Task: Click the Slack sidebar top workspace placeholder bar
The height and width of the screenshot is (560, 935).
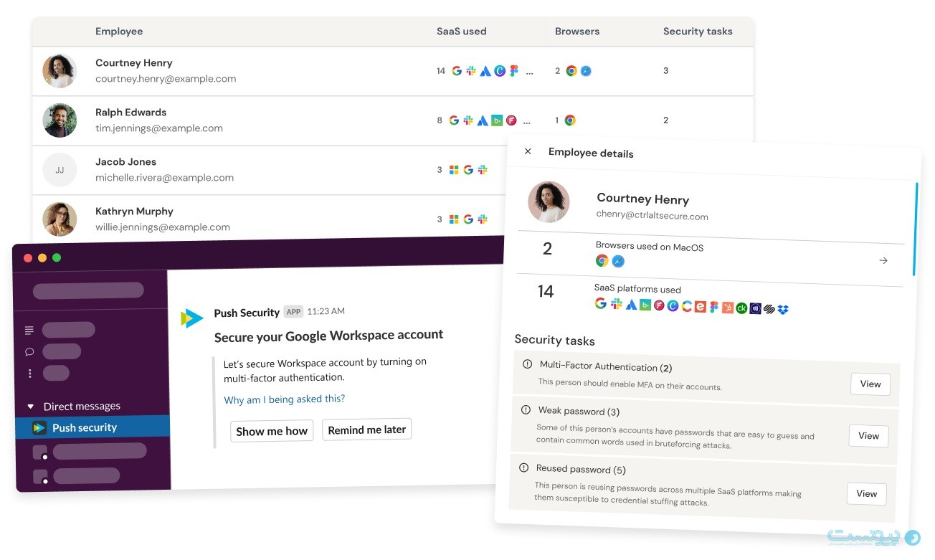Action: pos(88,290)
